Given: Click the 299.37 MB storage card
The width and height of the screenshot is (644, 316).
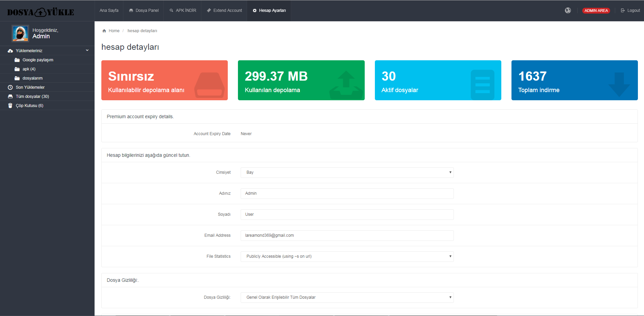Looking at the screenshot, I should pyautogui.click(x=301, y=80).
